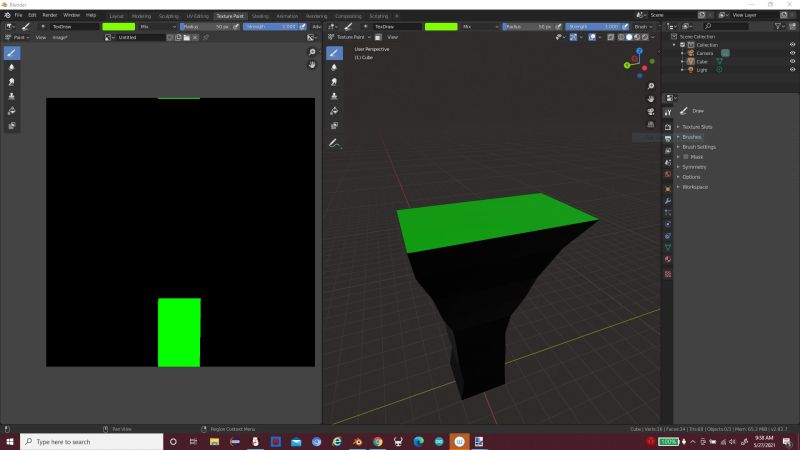Click the zoom icon in 3D viewport
800x450 pixels.
tap(651, 86)
